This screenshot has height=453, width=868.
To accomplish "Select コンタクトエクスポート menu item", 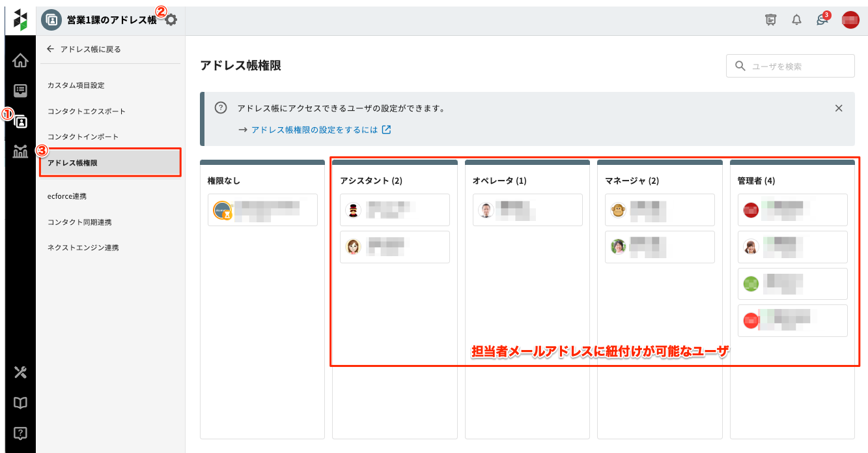I will coord(87,111).
